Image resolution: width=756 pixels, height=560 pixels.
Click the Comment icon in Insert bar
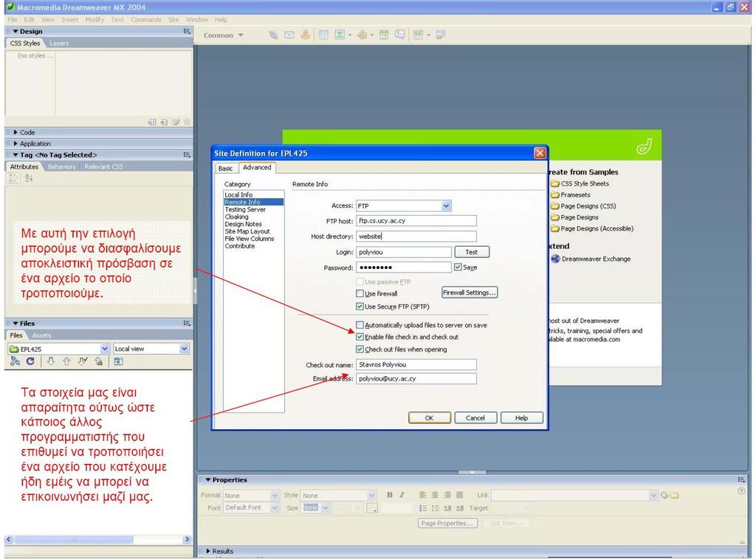[399, 35]
